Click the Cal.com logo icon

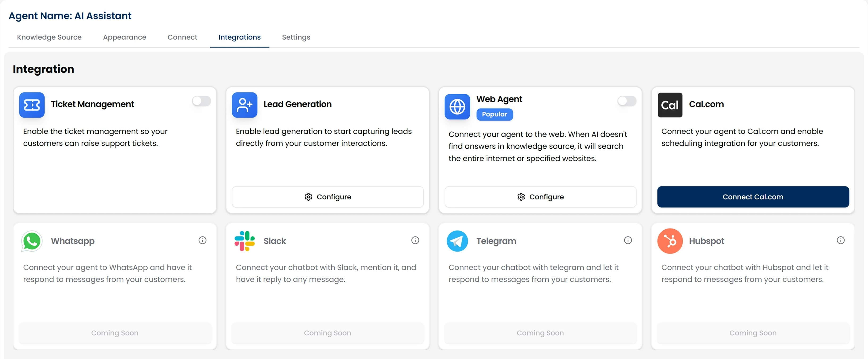pyautogui.click(x=670, y=105)
